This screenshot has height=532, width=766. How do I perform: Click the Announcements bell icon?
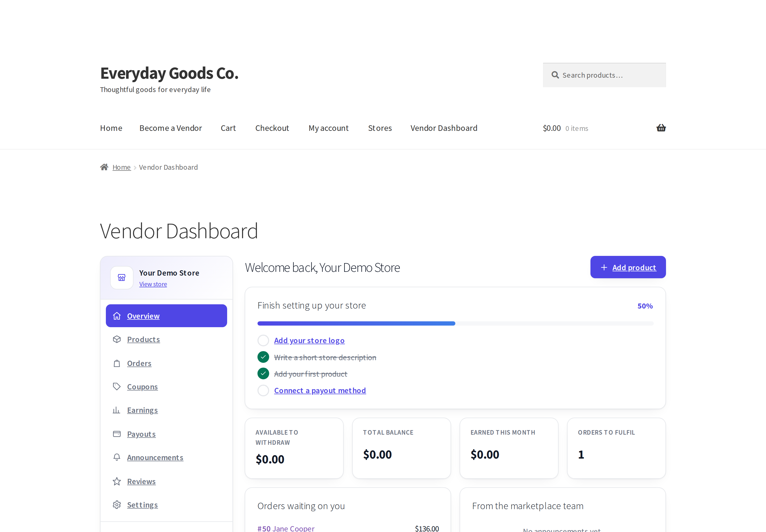coord(117,457)
